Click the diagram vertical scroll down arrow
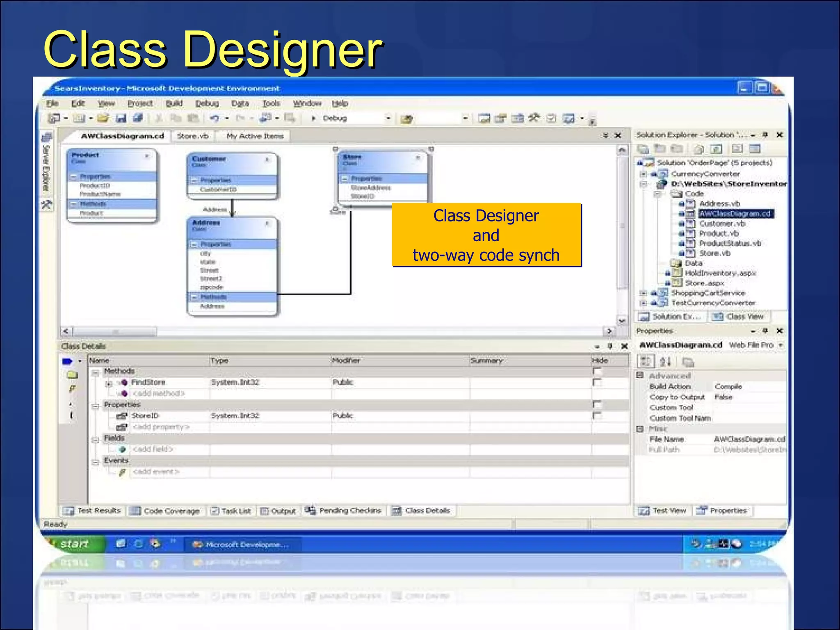The width and height of the screenshot is (840, 630). (x=622, y=321)
